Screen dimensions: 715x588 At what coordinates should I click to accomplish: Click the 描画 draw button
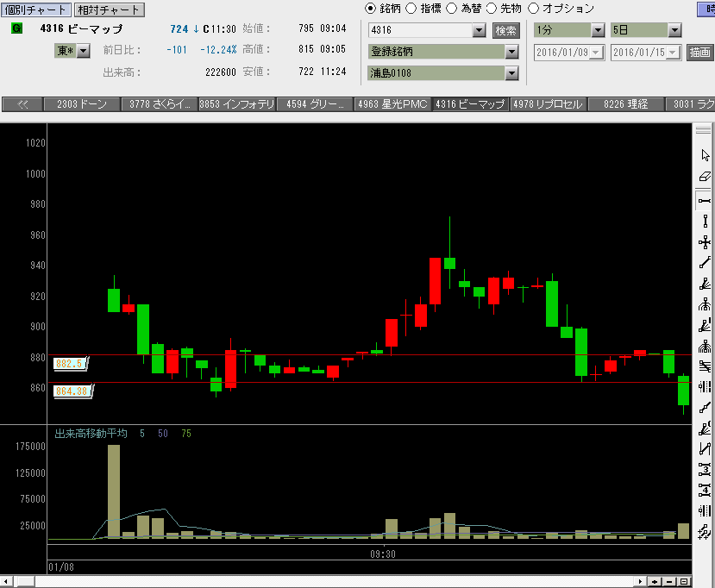coord(699,53)
